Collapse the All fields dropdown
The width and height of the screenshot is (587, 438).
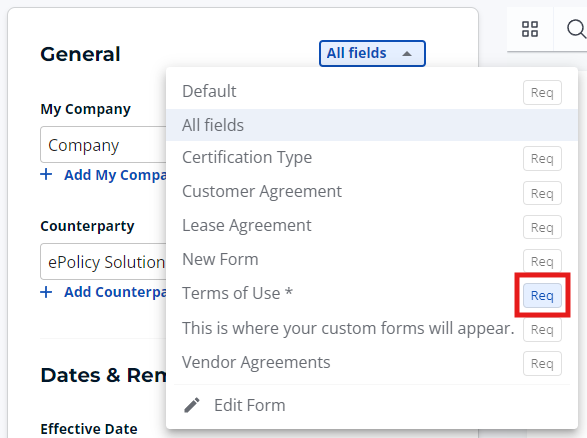[372, 54]
